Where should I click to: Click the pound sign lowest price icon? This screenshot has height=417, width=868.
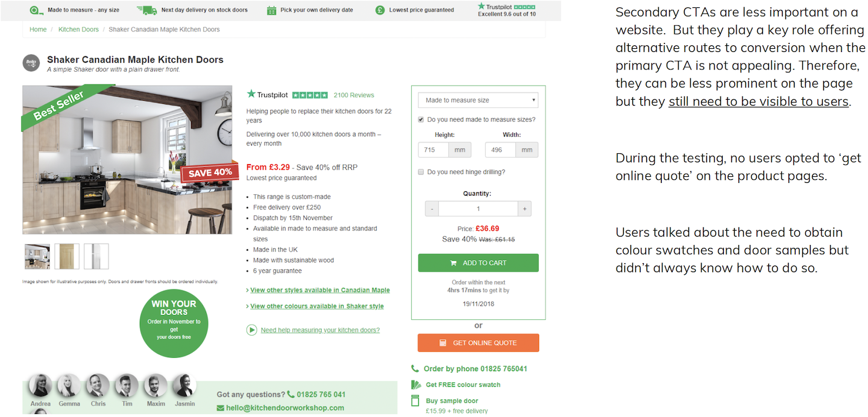pos(380,10)
